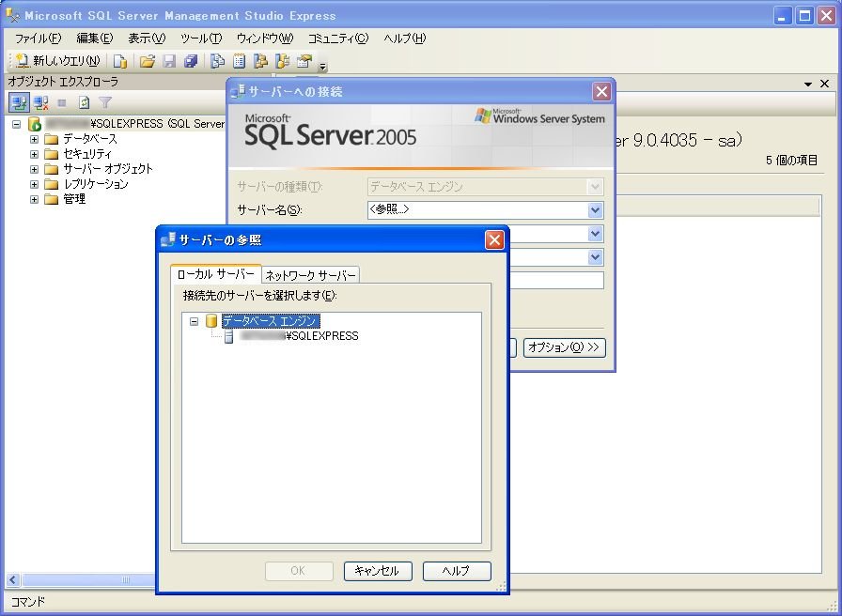The height and width of the screenshot is (616, 842).
Task: Select the 管理 tree item
Action: [x=74, y=199]
